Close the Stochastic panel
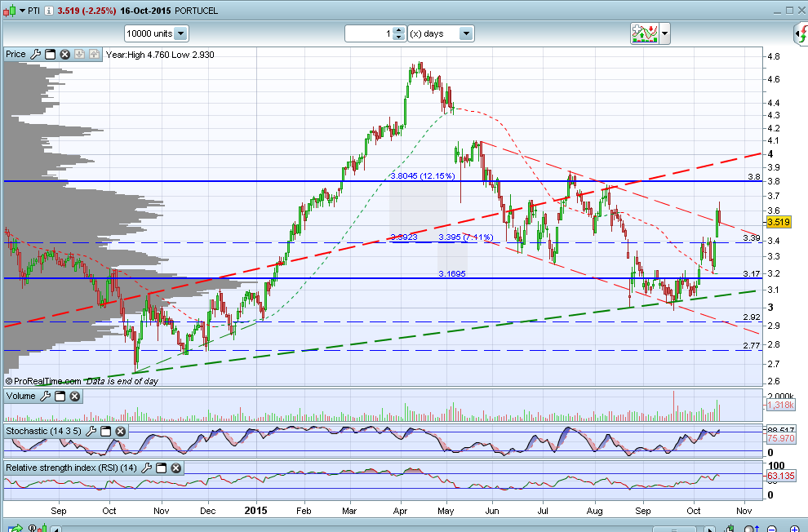 (120, 431)
